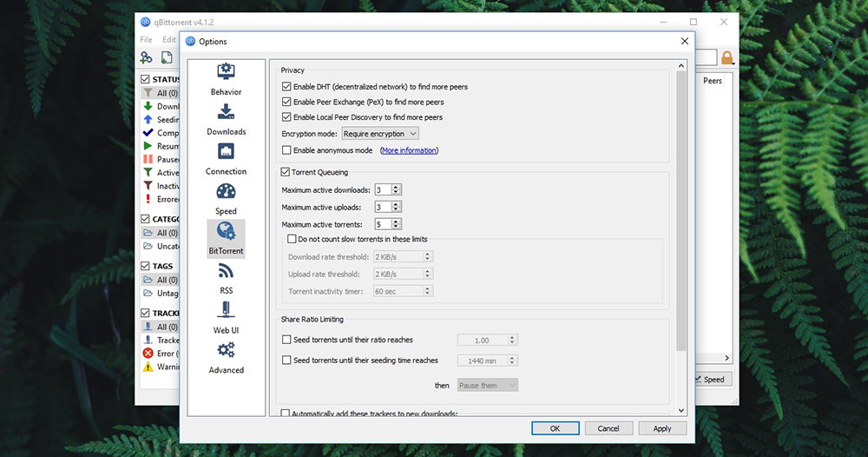Check Do not count slow torrents
868x457 pixels.
click(x=292, y=239)
